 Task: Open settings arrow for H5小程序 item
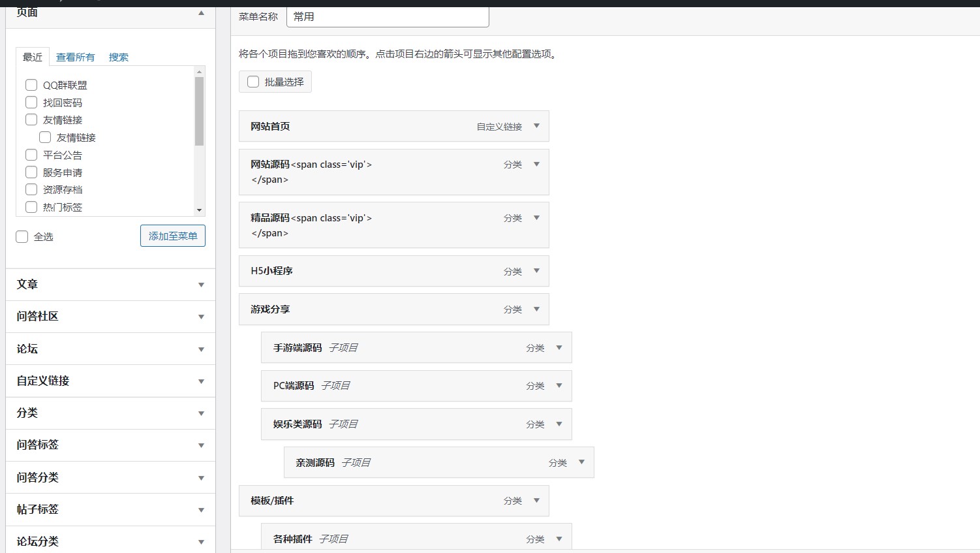[x=536, y=271]
